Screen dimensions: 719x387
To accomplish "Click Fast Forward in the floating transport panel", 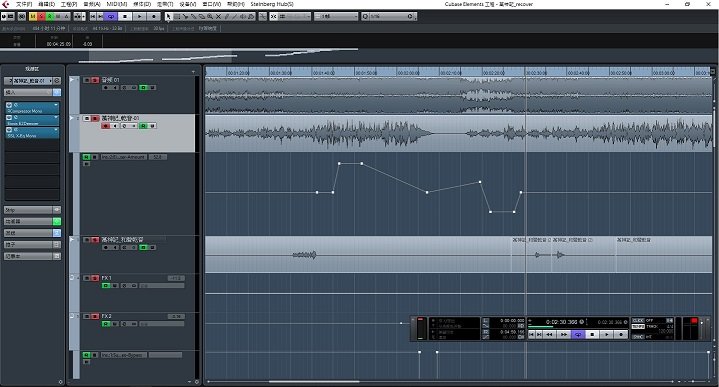I will click(x=564, y=335).
